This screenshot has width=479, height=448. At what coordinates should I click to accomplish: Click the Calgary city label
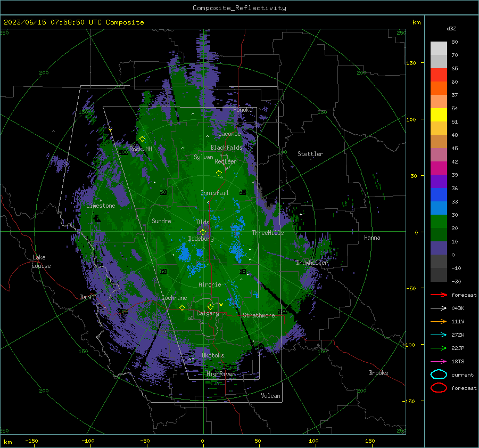(x=208, y=313)
